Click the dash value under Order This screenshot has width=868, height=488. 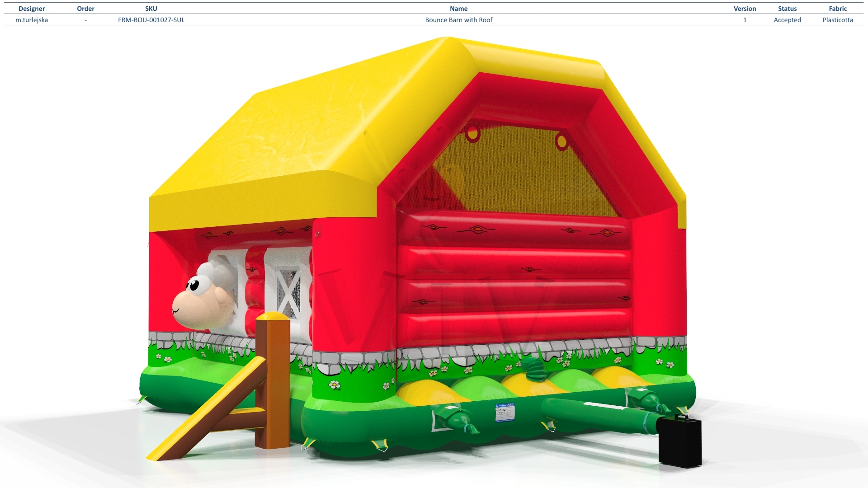pyautogui.click(x=85, y=20)
